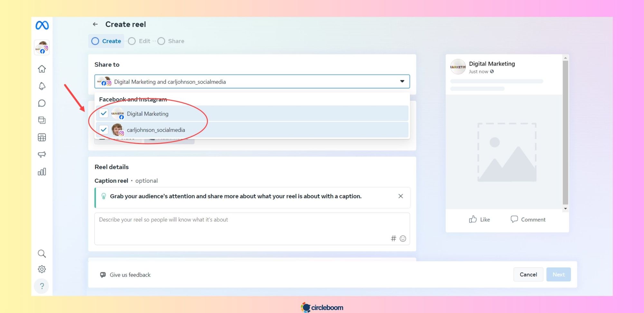The width and height of the screenshot is (644, 313).
Task: Click the Meta logo icon
Action: (x=42, y=25)
